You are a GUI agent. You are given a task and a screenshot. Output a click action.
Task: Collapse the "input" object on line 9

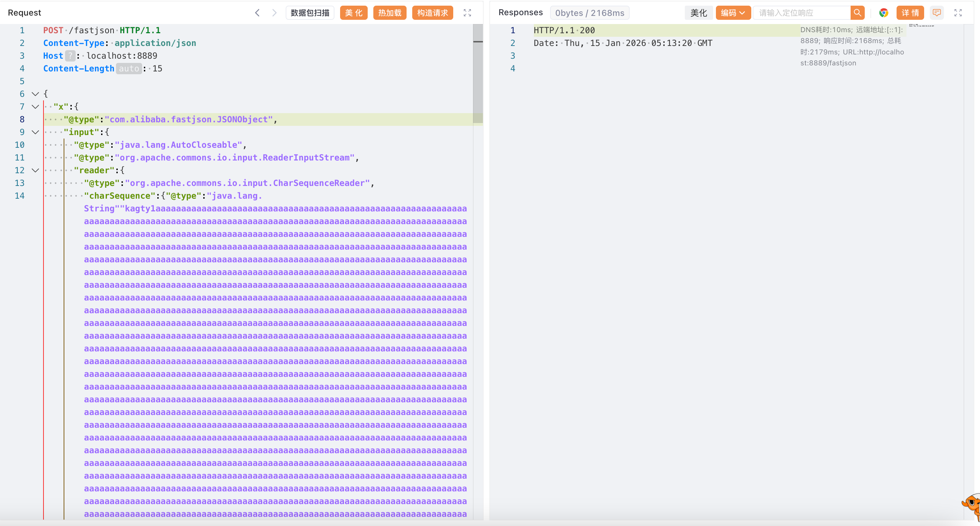[35, 132]
